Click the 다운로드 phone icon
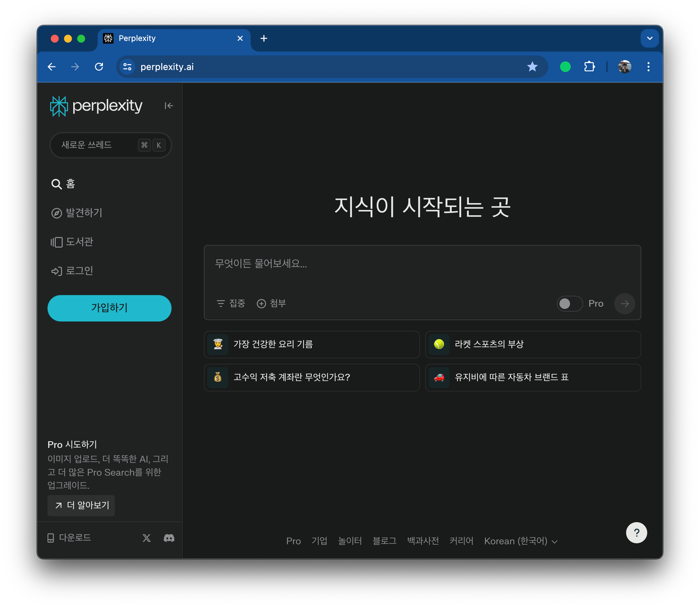700x608 pixels. point(51,538)
